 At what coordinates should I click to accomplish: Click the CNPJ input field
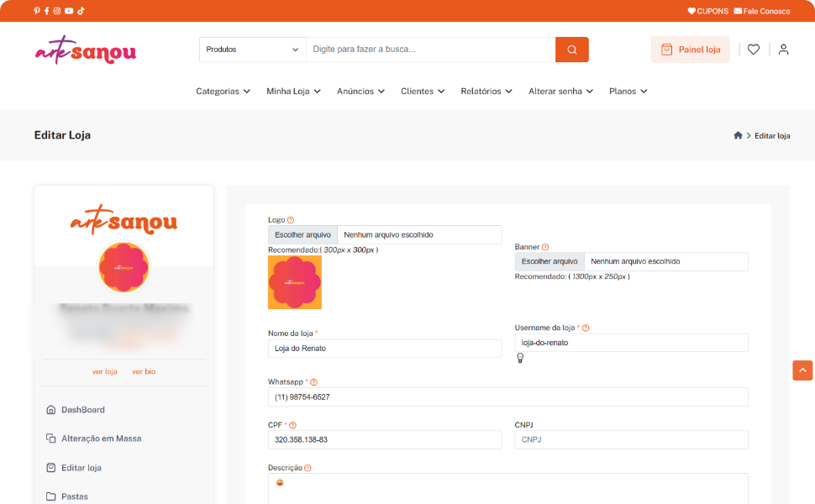coord(632,439)
